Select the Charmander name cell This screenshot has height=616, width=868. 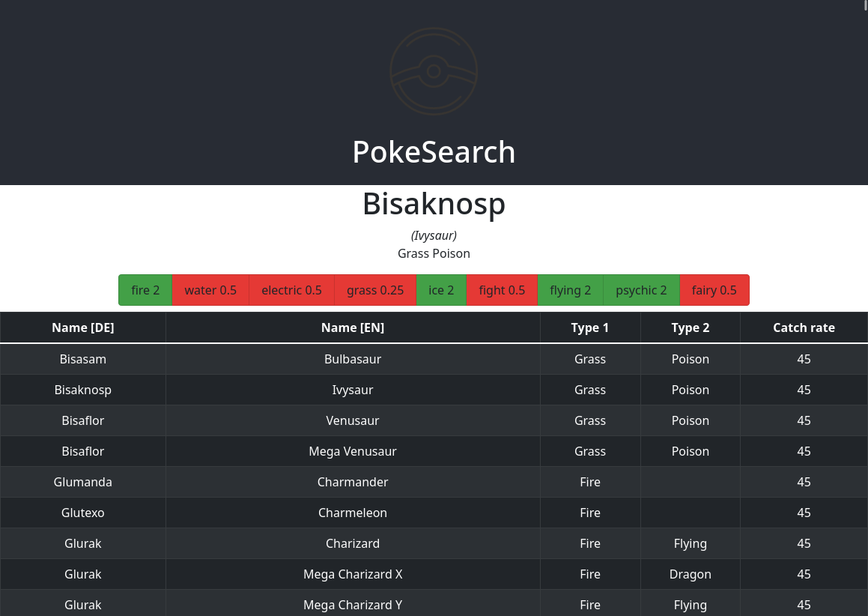click(353, 483)
